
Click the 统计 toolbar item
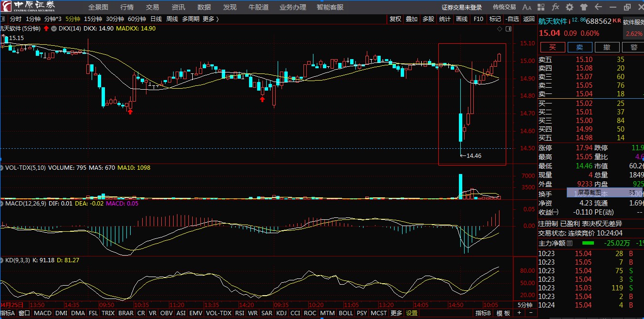[445, 19]
